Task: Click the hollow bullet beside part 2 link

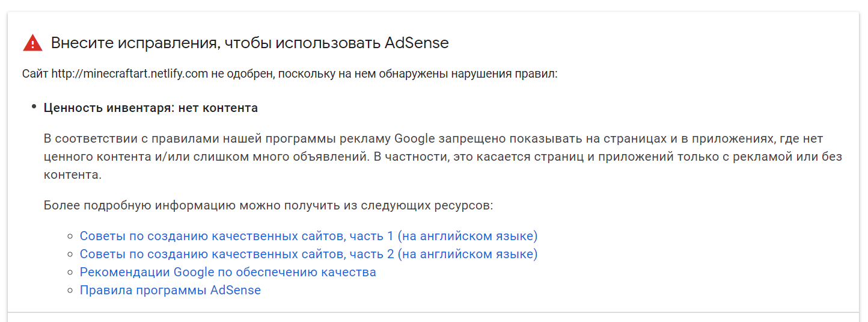Action: (x=72, y=254)
